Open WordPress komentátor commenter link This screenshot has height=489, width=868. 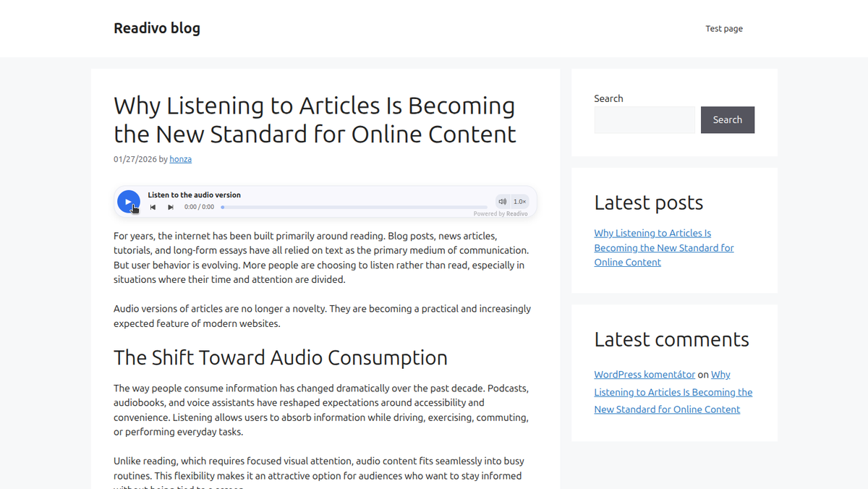point(644,375)
